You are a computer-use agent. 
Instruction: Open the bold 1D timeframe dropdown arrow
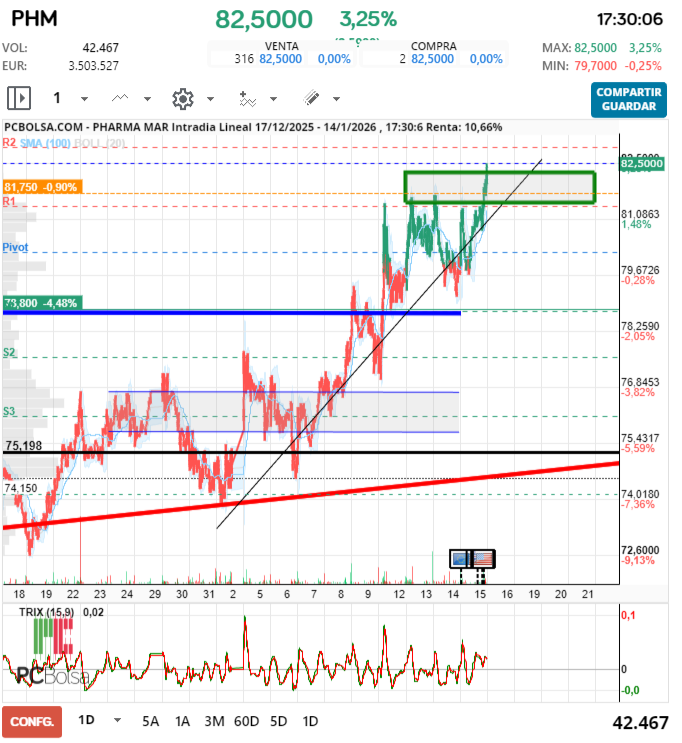pyautogui.click(x=117, y=720)
